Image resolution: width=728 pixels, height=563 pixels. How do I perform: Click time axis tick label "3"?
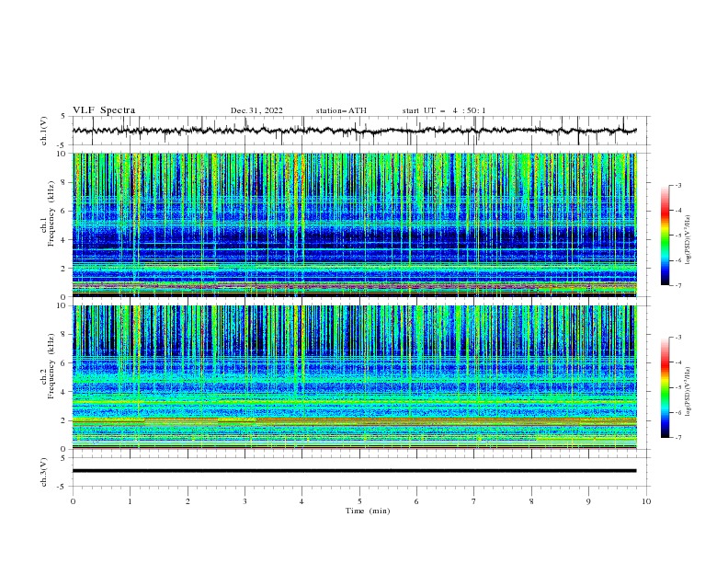[x=245, y=501]
